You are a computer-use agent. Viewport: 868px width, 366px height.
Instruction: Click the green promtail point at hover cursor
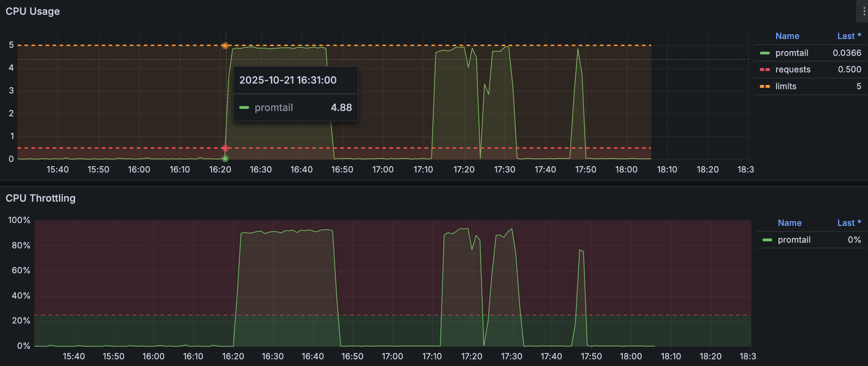tap(225, 159)
